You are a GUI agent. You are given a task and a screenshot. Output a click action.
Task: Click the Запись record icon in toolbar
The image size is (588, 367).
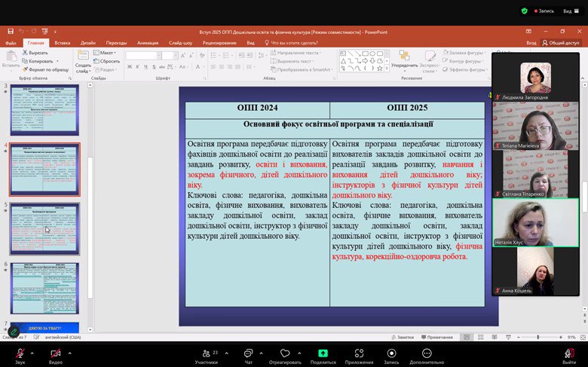391,353
